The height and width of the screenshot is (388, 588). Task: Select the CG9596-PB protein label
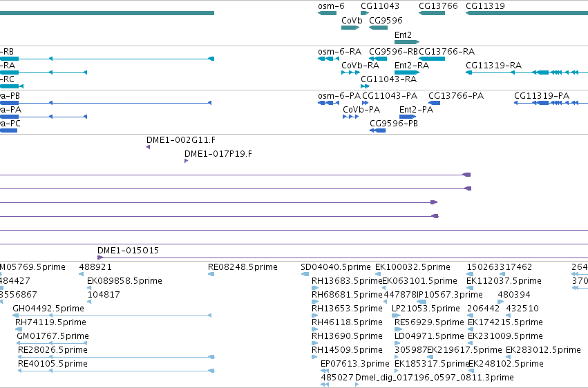click(394, 123)
